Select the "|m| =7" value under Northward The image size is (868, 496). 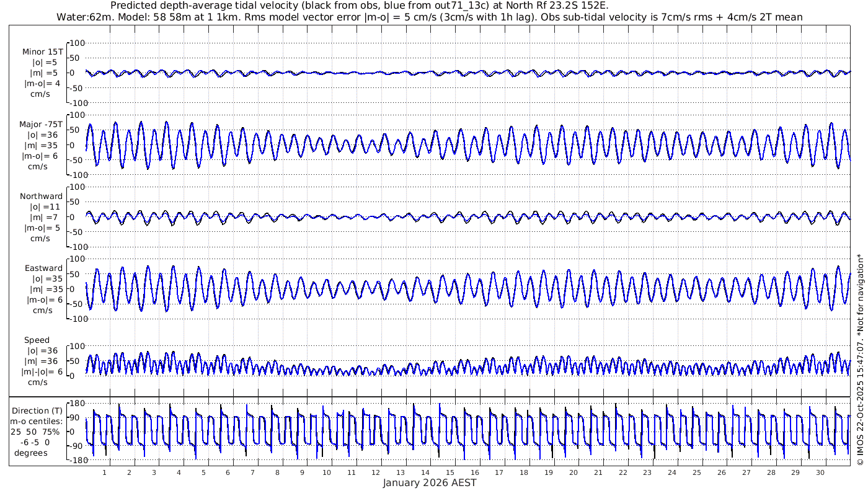pyautogui.click(x=45, y=218)
